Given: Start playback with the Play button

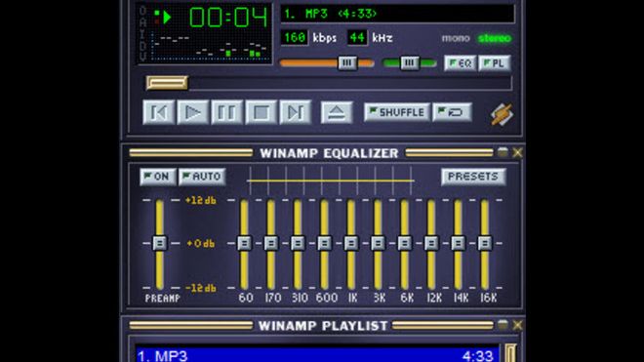Looking at the screenshot, I should click(x=192, y=112).
